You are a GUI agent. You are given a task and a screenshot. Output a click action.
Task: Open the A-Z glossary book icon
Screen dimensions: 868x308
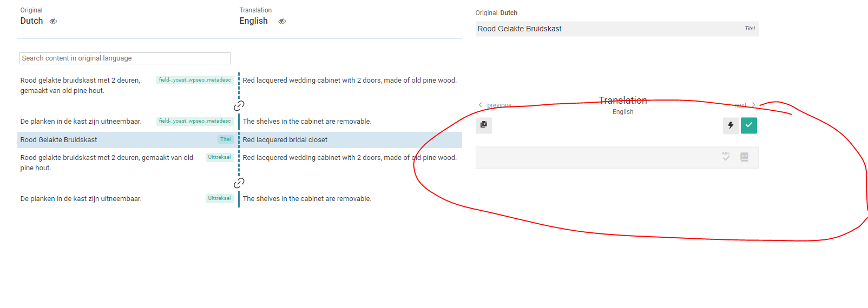(x=745, y=157)
